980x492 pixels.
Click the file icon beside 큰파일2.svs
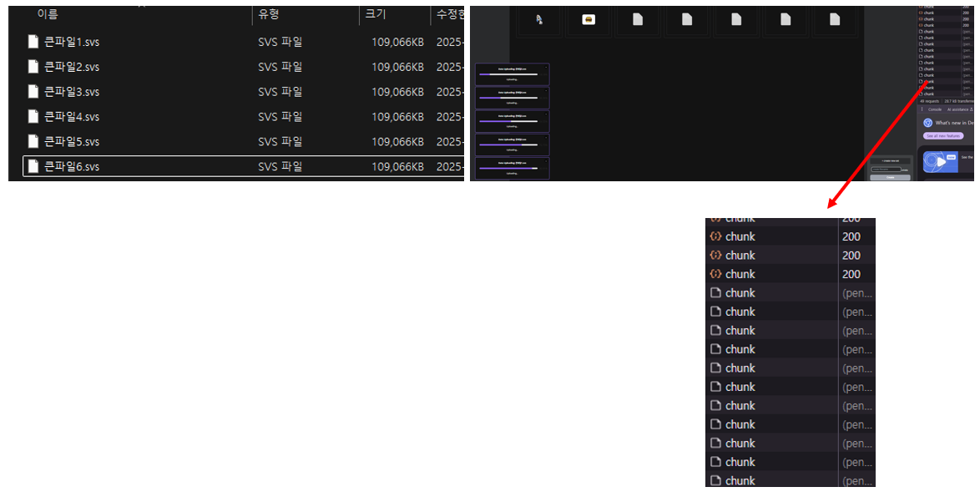[x=33, y=66]
